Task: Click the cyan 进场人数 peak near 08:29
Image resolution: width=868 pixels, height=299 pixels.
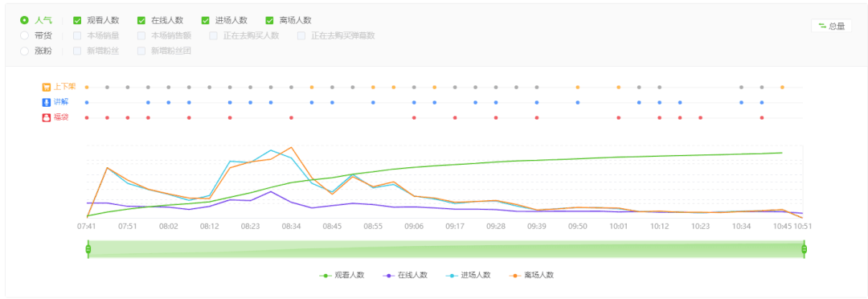Action: (x=271, y=150)
